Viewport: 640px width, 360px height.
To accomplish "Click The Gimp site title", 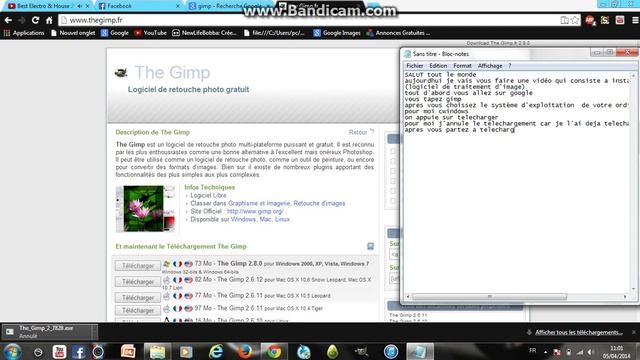I will click(172, 72).
